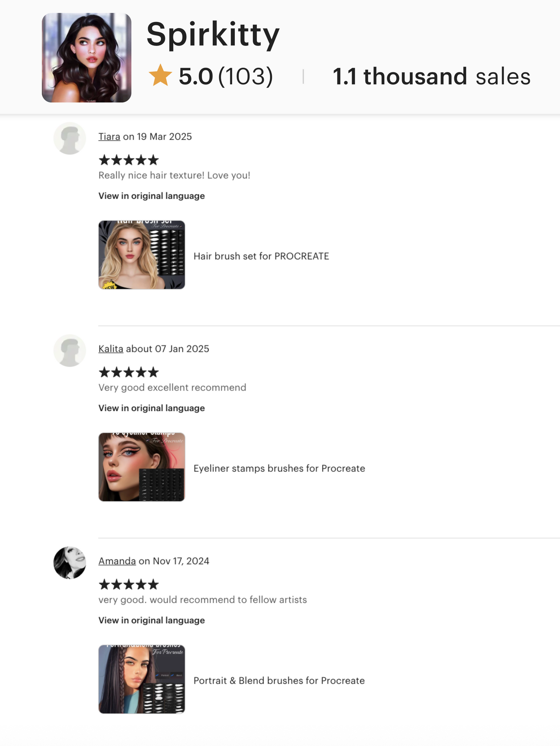The height and width of the screenshot is (746, 560).
Task: View Amanda's review in original language
Action: coord(152,620)
